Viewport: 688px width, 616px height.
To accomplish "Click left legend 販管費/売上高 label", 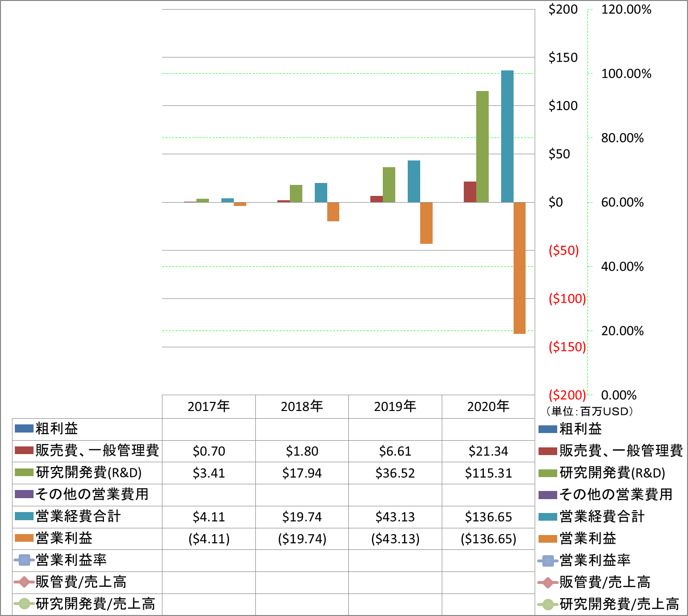I will 81,582.
